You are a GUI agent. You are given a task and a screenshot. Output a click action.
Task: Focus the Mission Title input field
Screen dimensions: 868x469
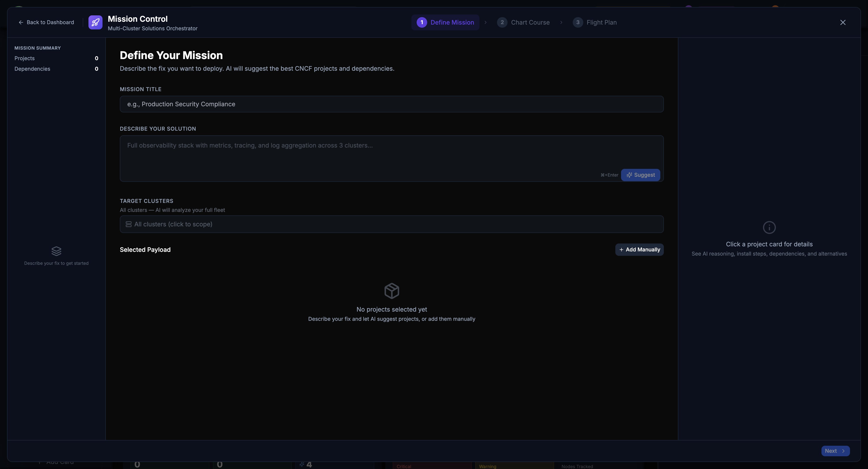coord(392,104)
